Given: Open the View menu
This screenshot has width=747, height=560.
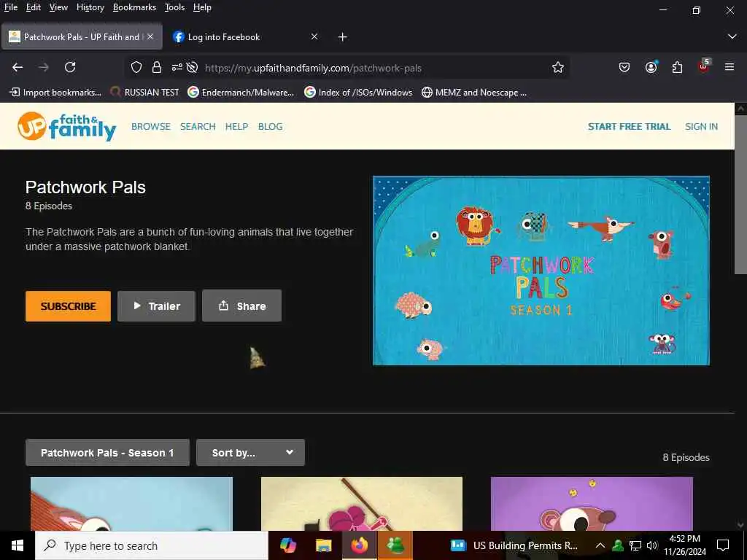Looking at the screenshot, I should 58,7.
